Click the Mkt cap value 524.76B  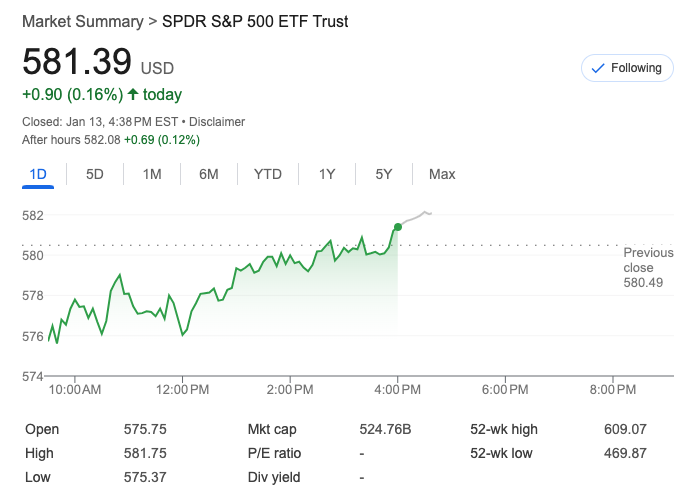[x=385, y=429]
